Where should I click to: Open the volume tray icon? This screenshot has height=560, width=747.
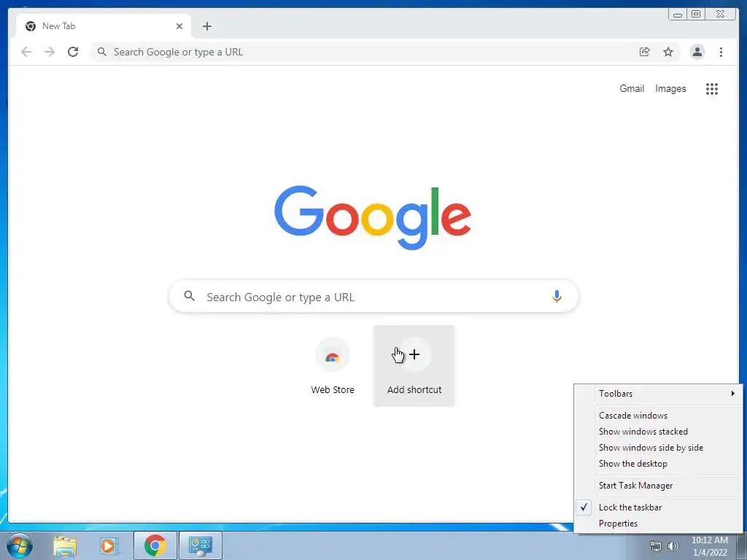[673, 546]
